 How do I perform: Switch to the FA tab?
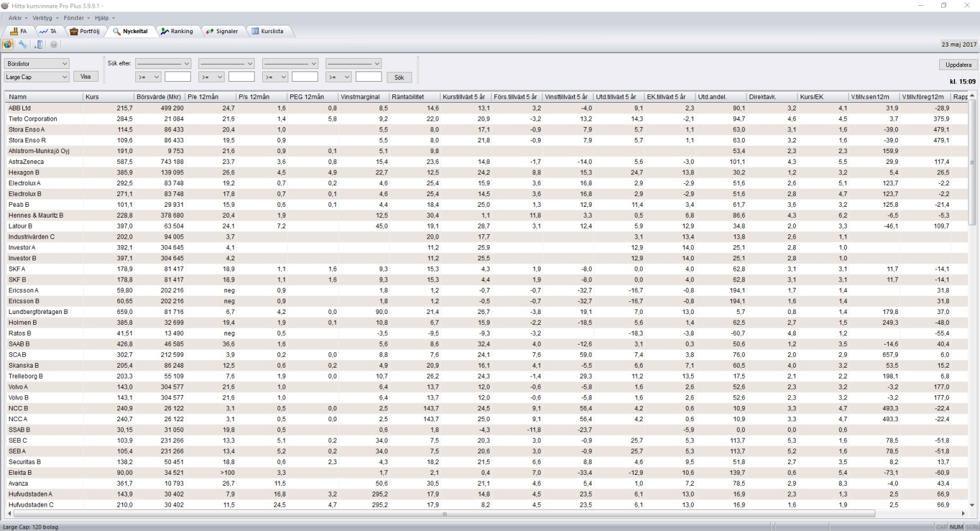[x=18, y=31]
